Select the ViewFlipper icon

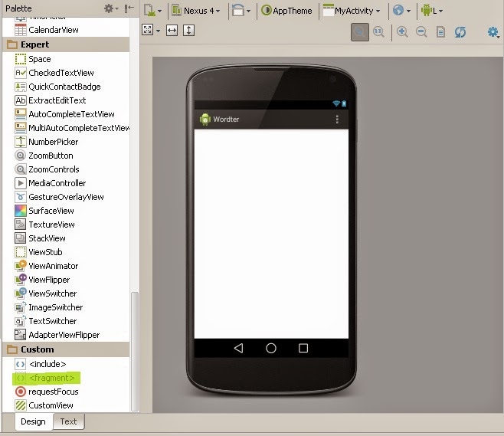pyautogui.click(x=21, y=280)
